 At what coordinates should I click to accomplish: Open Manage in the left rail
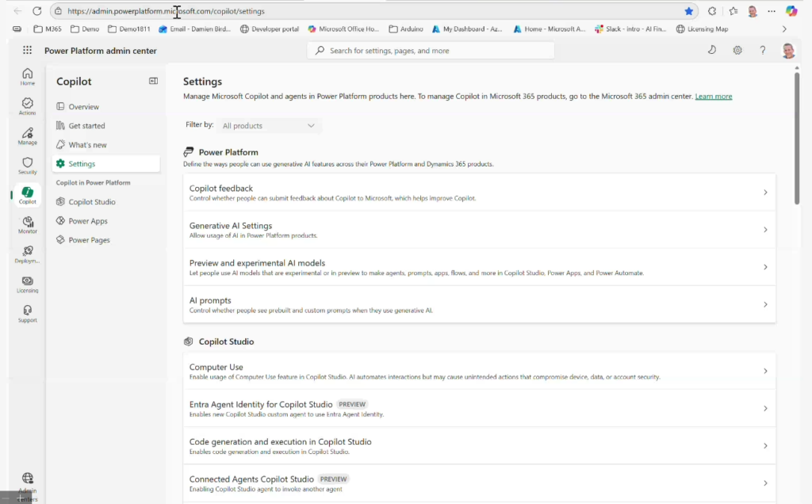(x=28, y=136)
